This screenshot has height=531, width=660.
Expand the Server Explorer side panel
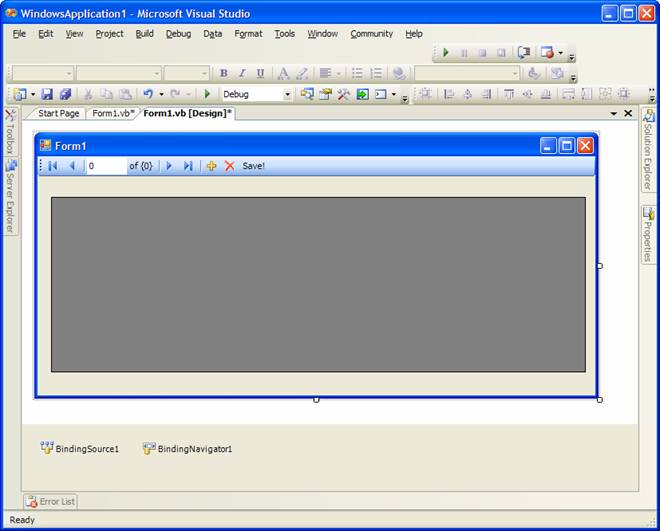[11, 196]
